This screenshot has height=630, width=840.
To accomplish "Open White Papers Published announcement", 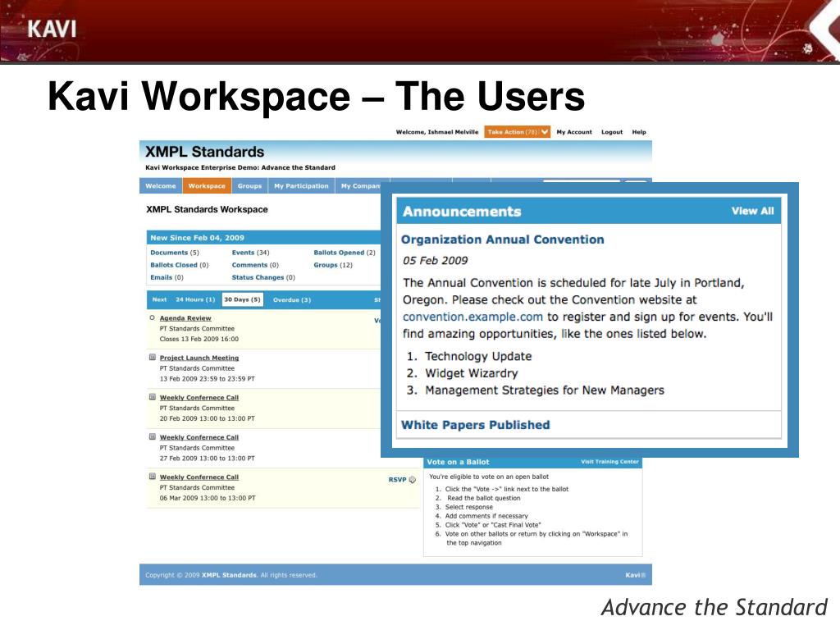I will (x=475, y=425).
